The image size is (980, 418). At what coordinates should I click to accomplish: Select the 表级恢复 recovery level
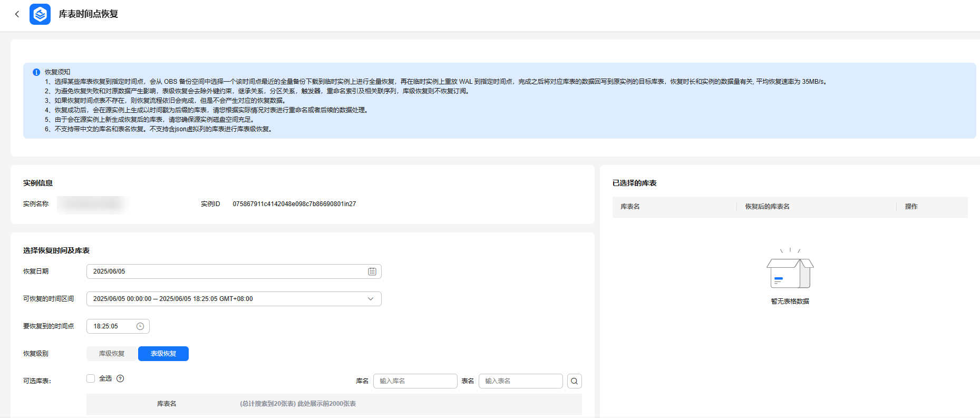[x=163, y=354]
